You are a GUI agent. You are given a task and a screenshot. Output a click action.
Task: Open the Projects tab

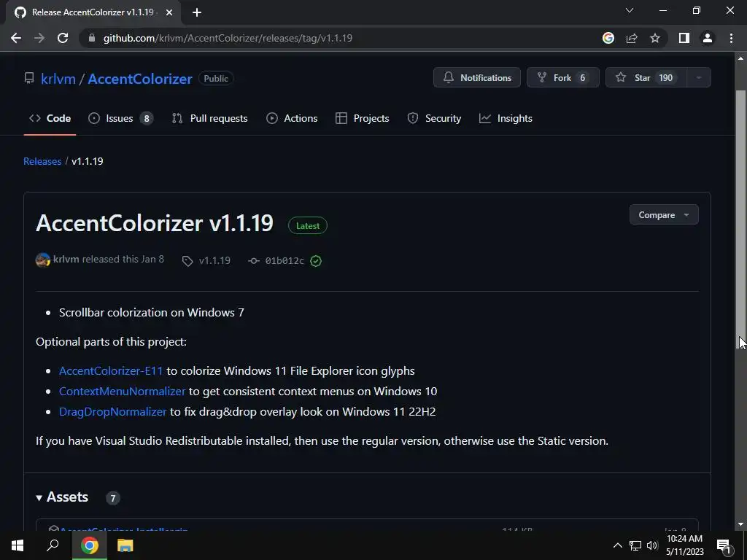(363, 118)
